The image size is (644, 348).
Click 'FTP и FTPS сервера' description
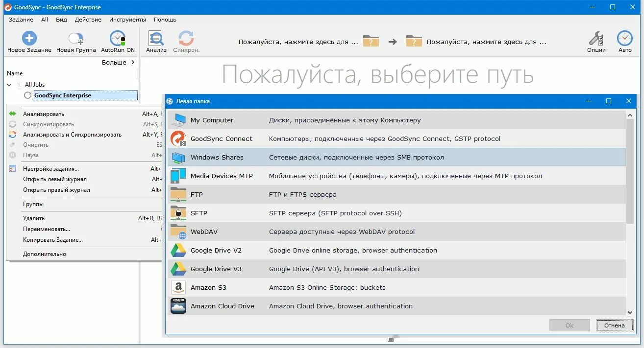coord(302,195)
